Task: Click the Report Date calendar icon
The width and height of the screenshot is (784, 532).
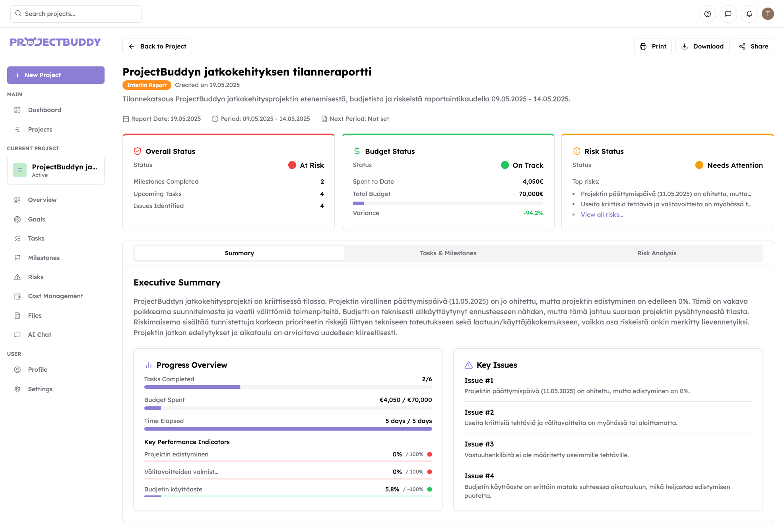Action: [126, 119]
